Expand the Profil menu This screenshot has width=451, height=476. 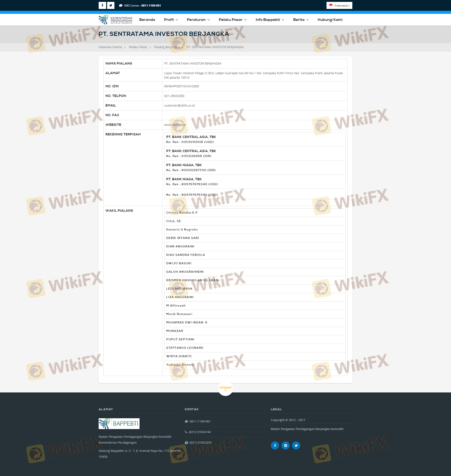coord(171,20)
